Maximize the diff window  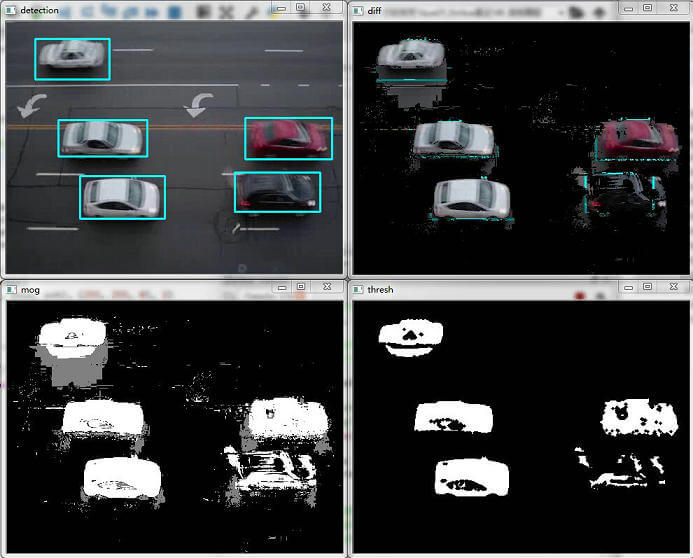[x=647, y=7]
